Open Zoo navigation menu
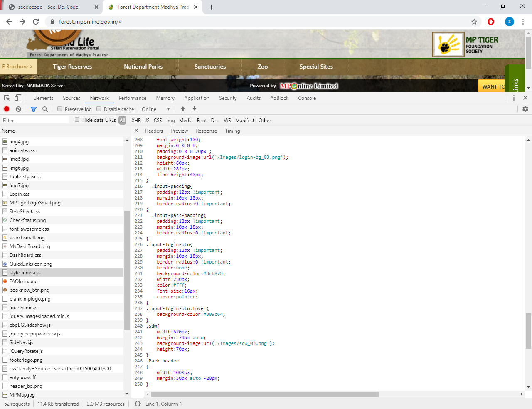This screenshot has height=409, width=532. pos(263,67)
